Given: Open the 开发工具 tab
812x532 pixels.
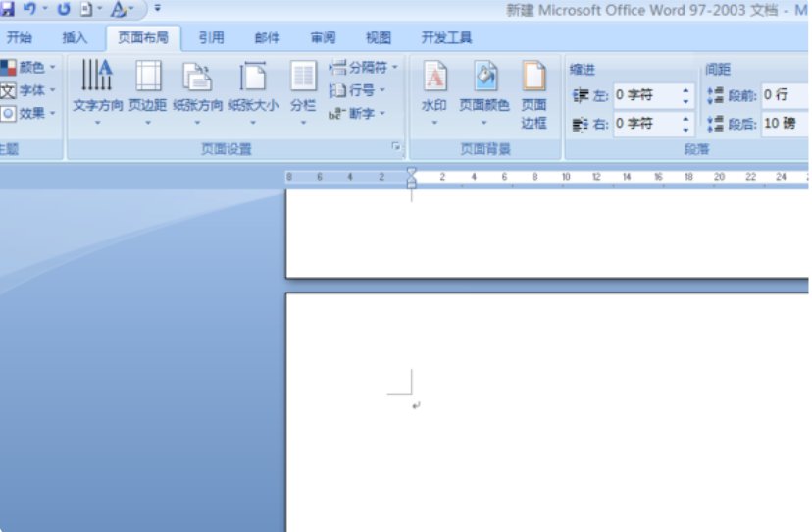Looking at the screenshot, I should 446,38.
